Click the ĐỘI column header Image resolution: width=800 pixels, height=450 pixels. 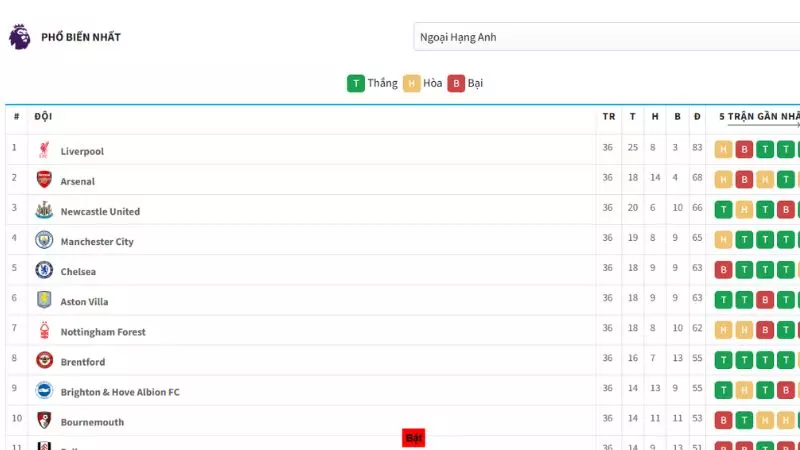click(x=43, y=116)
